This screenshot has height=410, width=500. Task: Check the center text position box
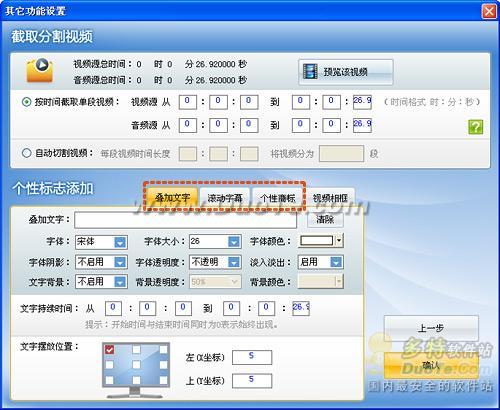tap(136, 365)
